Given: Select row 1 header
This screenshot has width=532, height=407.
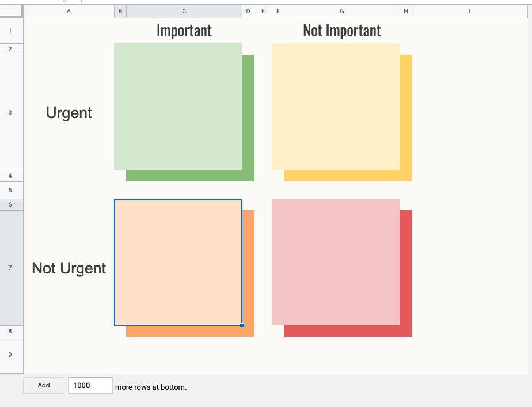Looking at the screenshot, I should [10, 31].
